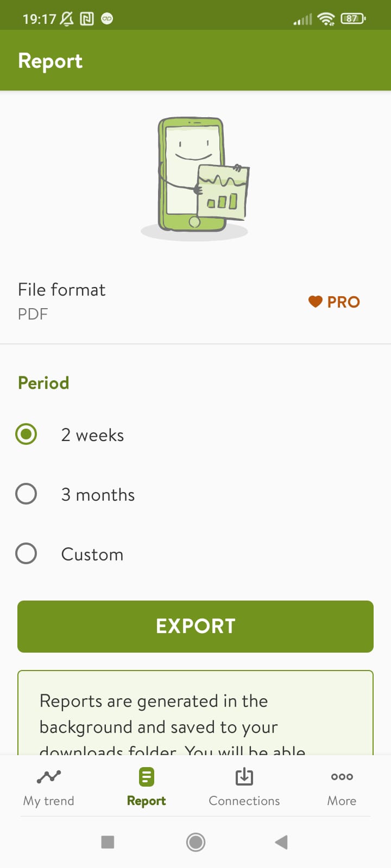Screen dimensions: 391x868
Task: Choose the Custom period radio button
Action: [26, 554]
